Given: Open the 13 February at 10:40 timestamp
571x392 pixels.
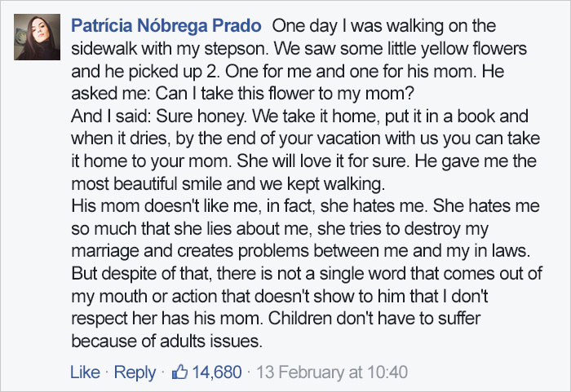Looking at the screenshot, I should [x=331, y=372].
